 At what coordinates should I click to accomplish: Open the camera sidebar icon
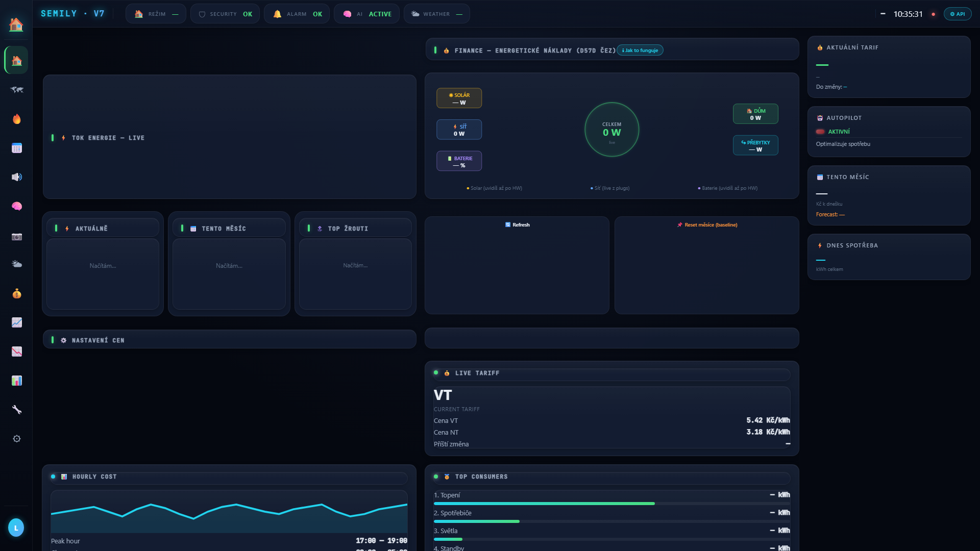16,236
